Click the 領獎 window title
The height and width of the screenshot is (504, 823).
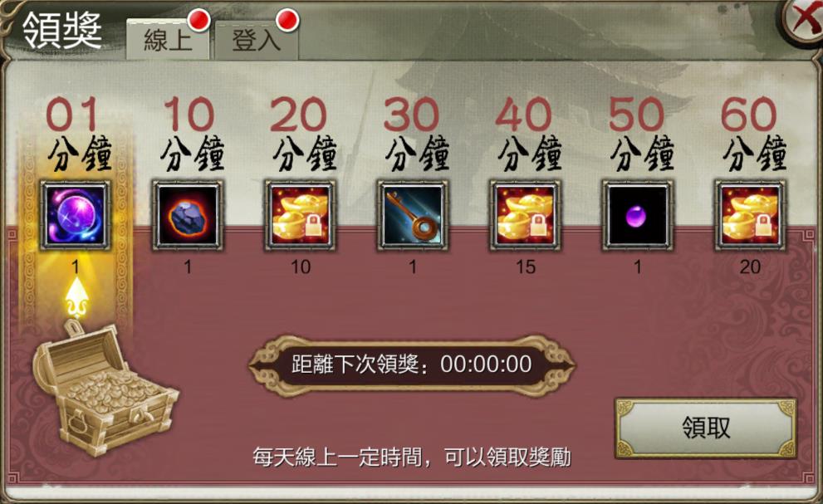(62, 31)
